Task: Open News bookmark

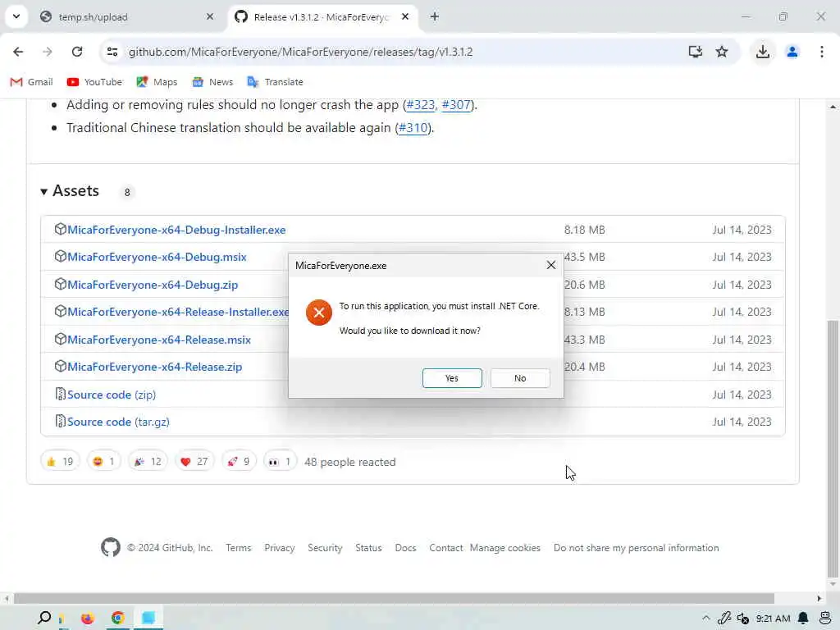Action: point(212,82)
